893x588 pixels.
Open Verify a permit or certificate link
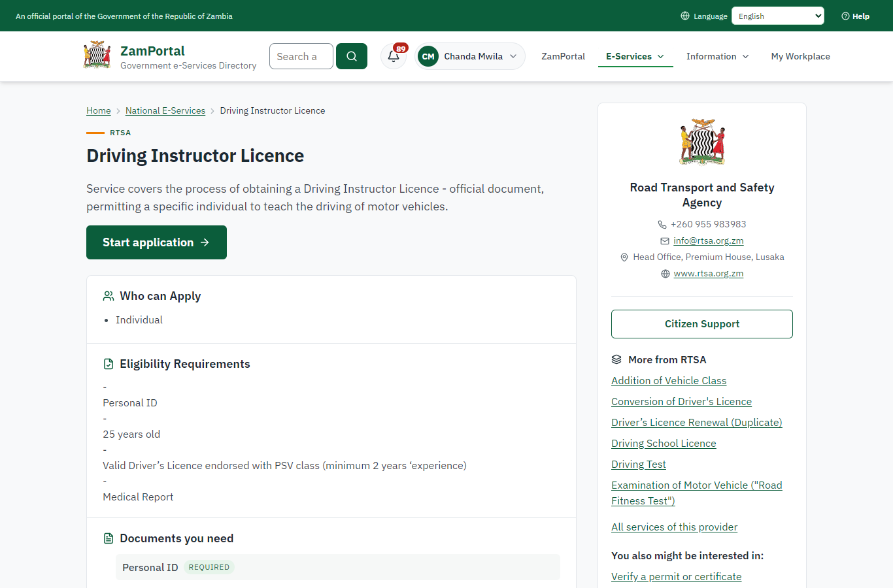pos(677,577)
